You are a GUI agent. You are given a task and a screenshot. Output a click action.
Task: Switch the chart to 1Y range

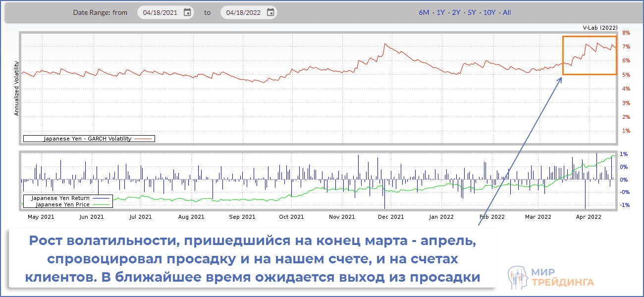[440, 12]
